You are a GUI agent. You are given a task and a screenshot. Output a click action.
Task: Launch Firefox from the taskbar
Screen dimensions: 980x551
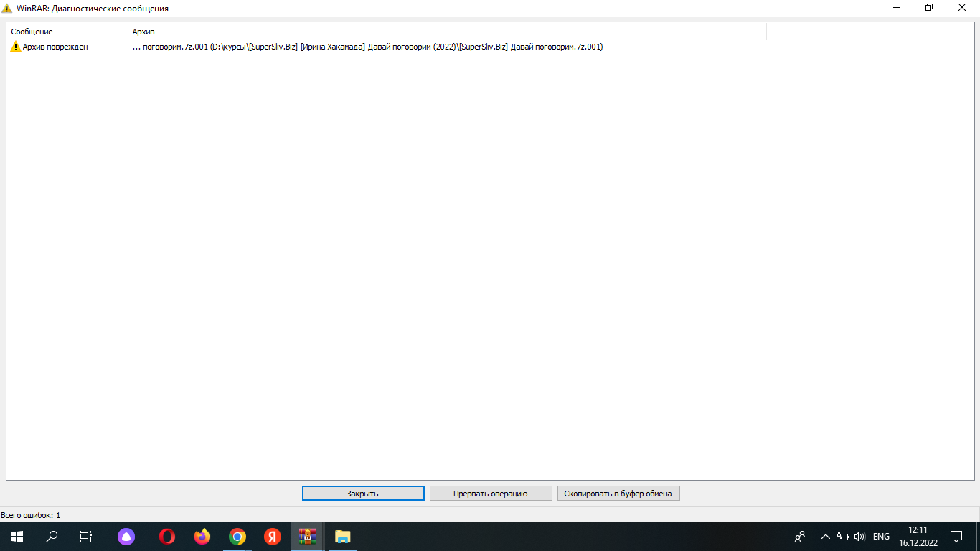coord(202,537)
